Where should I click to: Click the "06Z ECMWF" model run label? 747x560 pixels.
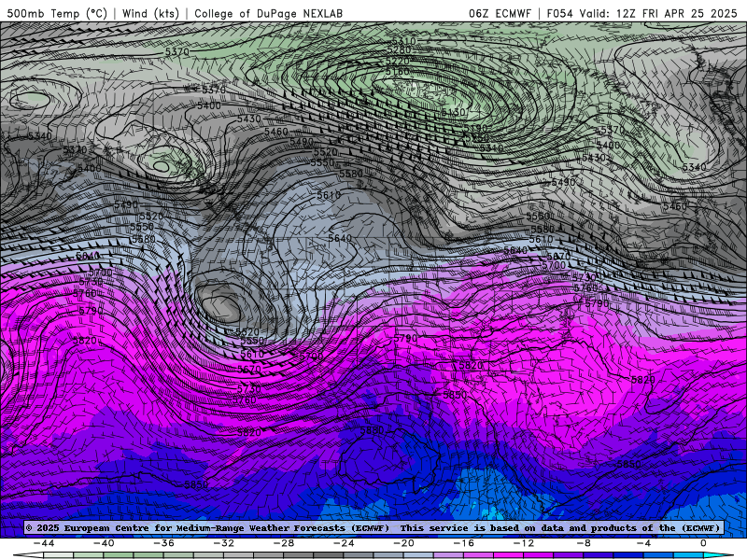pos(500,13)
